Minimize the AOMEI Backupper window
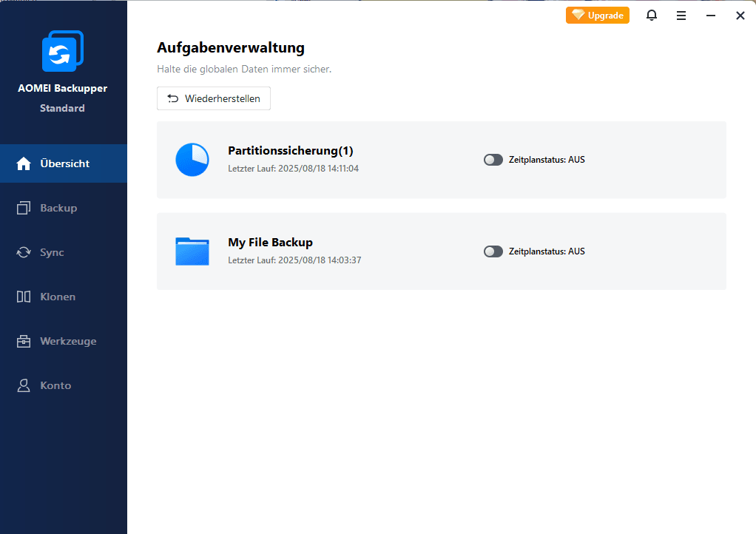The image size is (756, 534). coord(711,16)
